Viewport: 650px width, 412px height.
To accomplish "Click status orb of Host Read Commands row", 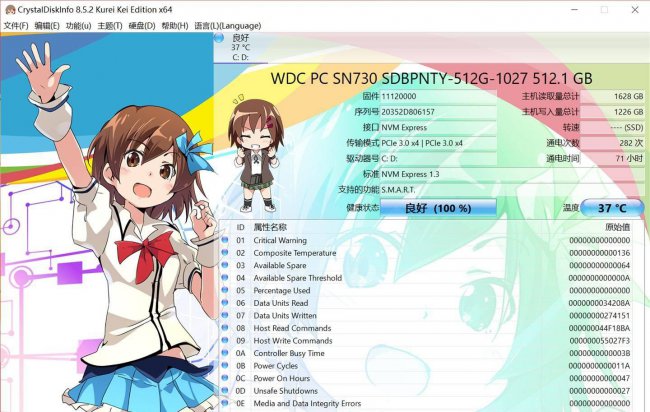I will (x=225, y=327).
